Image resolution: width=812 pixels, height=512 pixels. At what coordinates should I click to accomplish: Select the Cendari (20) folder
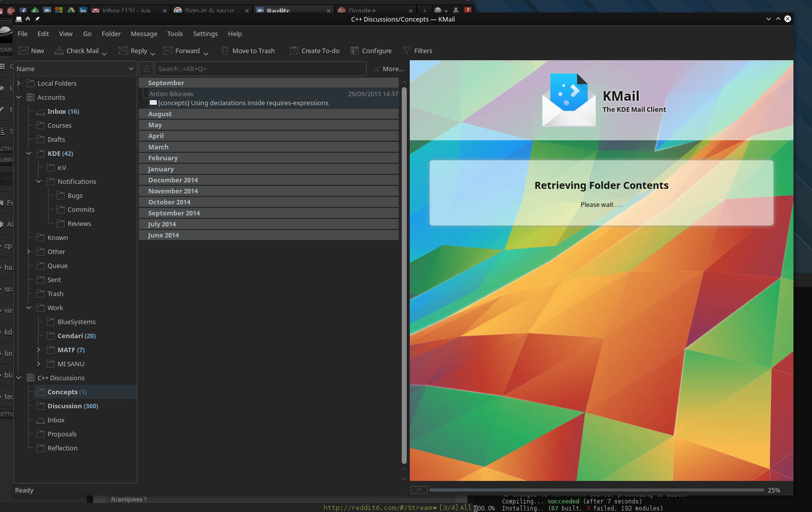pos(77,336)
